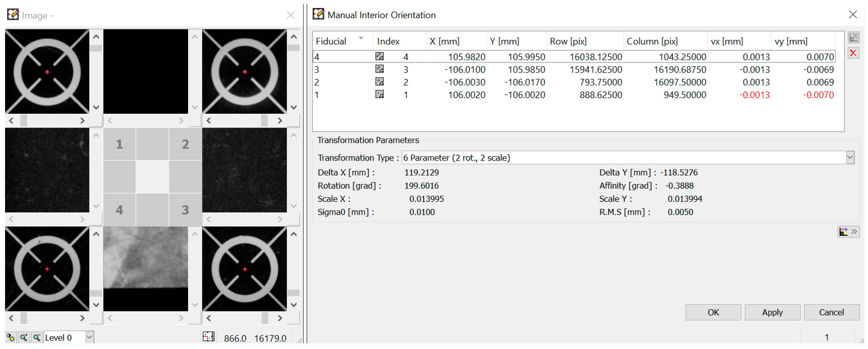Select the row with Row value 793.75000
This screenshot has width=868, height=349.
(574, 82)
